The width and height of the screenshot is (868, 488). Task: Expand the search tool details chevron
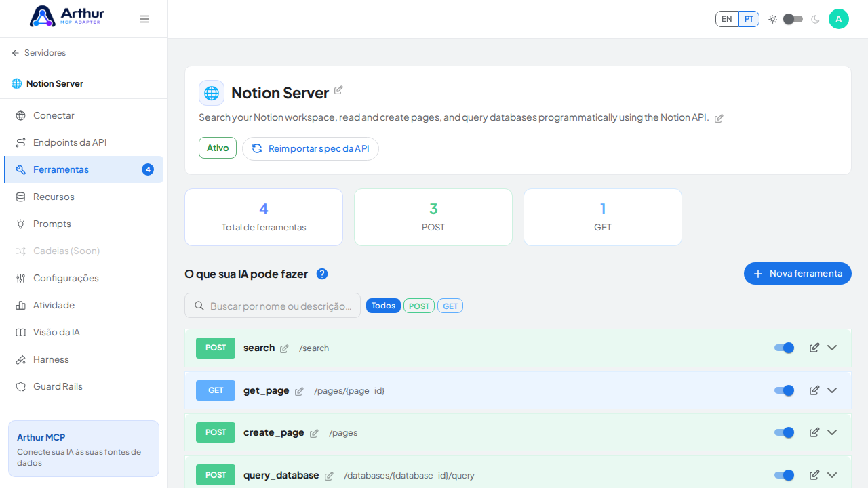832,348
